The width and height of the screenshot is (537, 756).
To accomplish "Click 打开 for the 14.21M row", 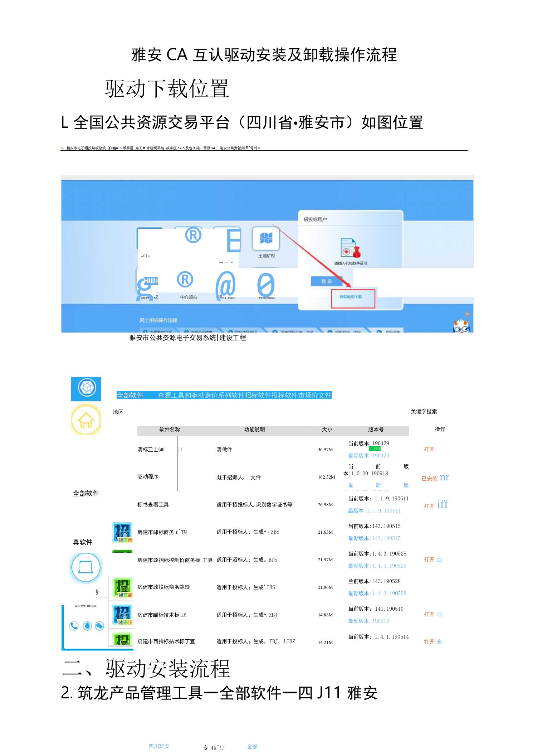I will coord(429,642).
